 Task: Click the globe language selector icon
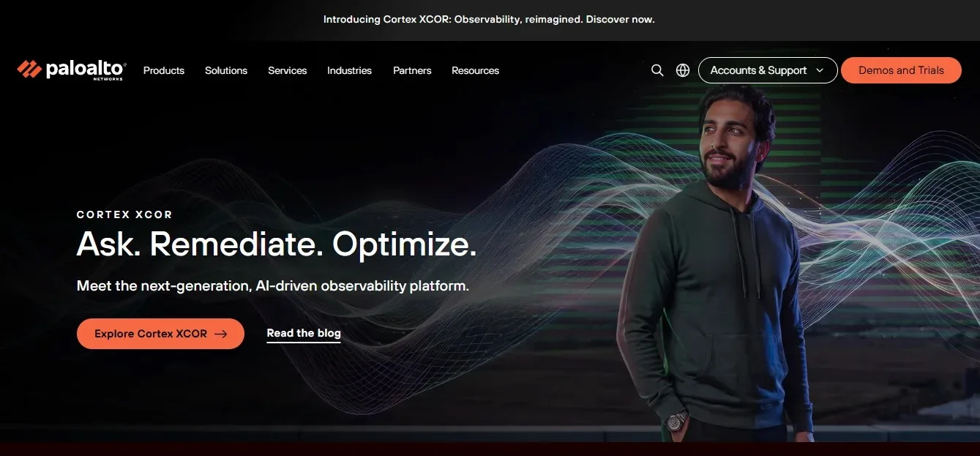683,70
